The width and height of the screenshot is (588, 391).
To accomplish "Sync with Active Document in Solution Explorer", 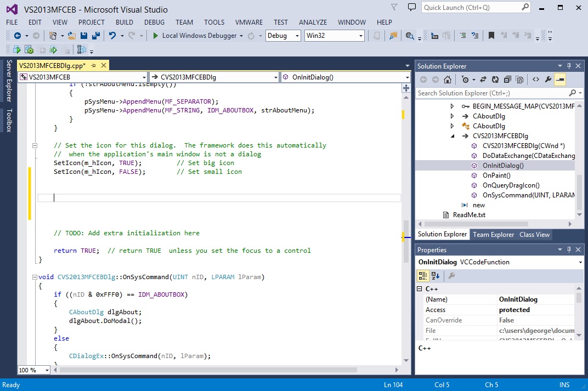I will pyautogui.click(x=483, y=80).
